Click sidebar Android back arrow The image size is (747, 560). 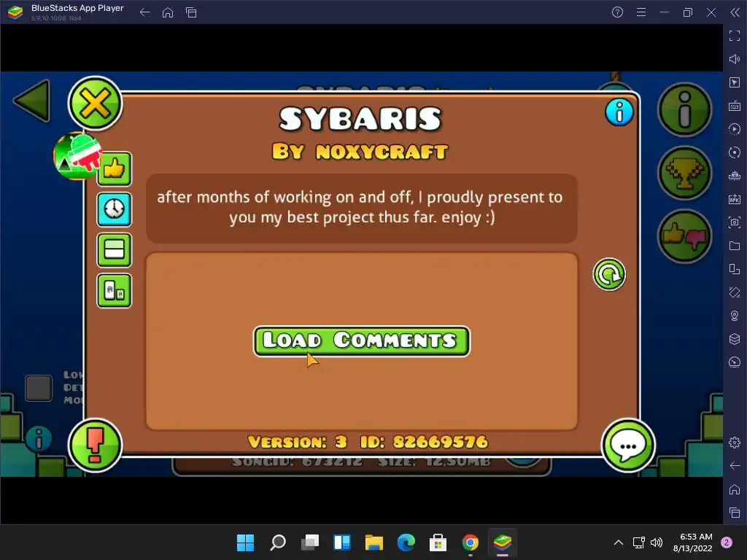click(735, 466)
